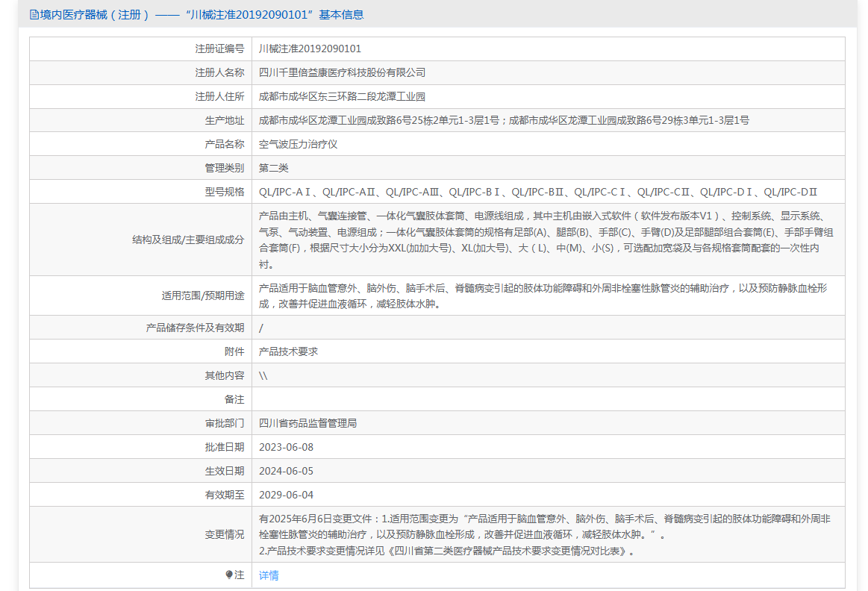This screenshot has height=591, width=868.
Task: Click the 产品储存条件及有效期 label
Action: 195,328
